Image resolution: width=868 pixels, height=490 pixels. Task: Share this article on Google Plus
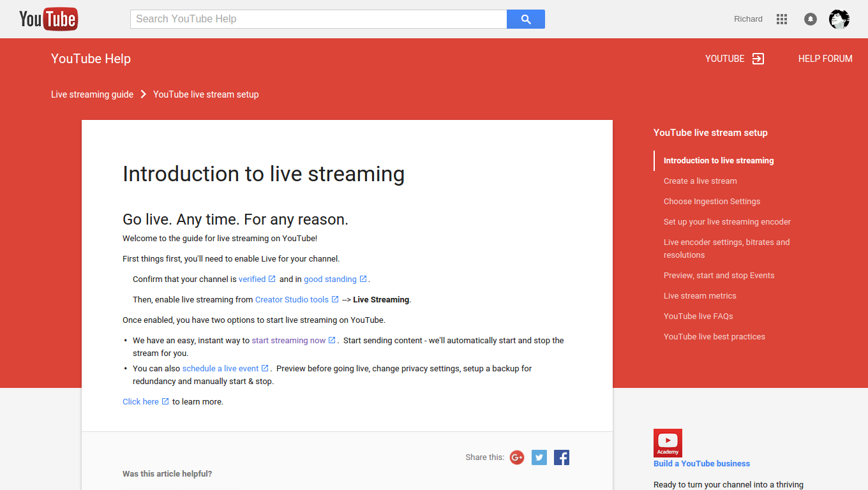[x=517, y=457]
